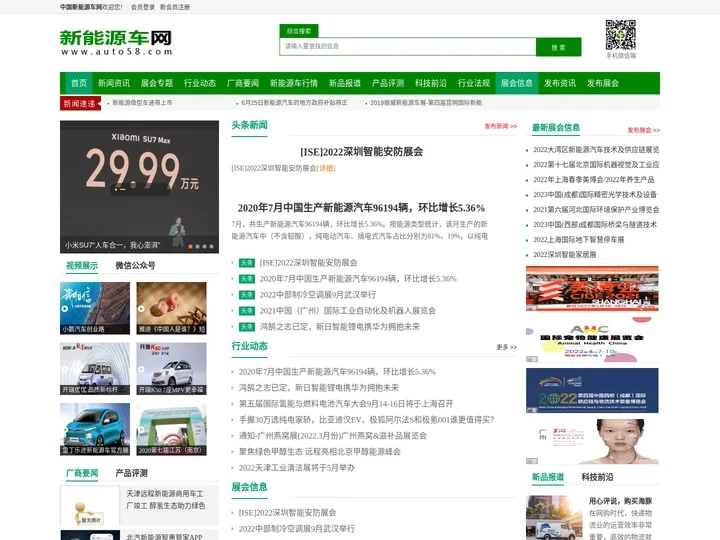Screen dimensions: 720x540
Task: Switch to the 产品评测 tab in left column
Action: (x=131, y=473)
